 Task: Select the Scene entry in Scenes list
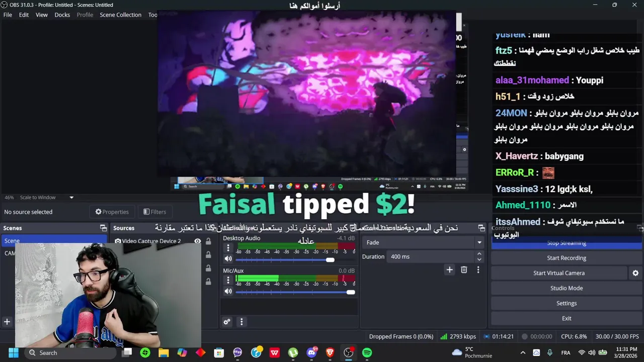pyautogui.click(x=54, y=241)
